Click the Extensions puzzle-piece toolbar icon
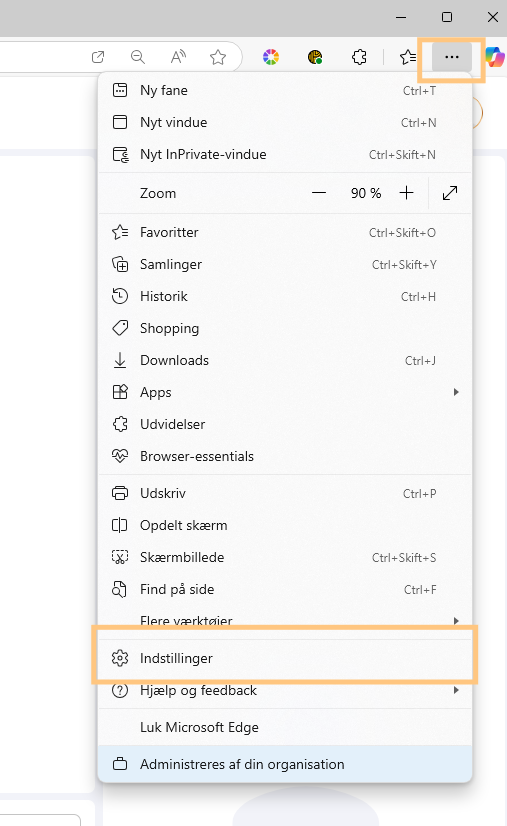The width and height of the screenshot is (507, 826). pos(359,57)
